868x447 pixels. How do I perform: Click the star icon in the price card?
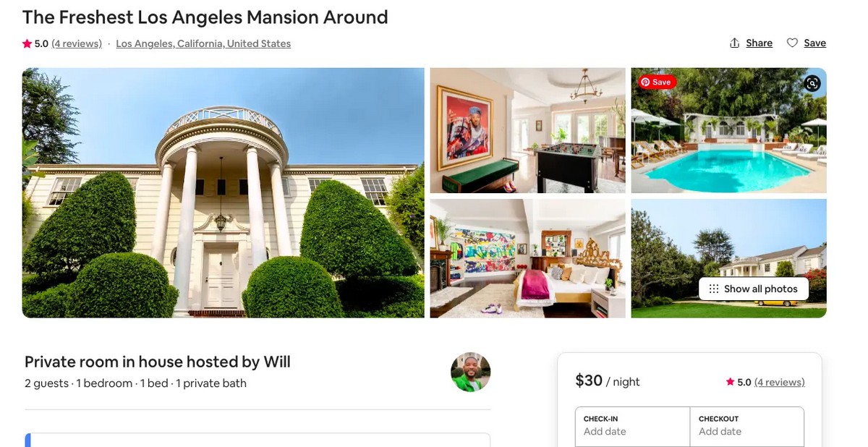click(x=730, y=382)
